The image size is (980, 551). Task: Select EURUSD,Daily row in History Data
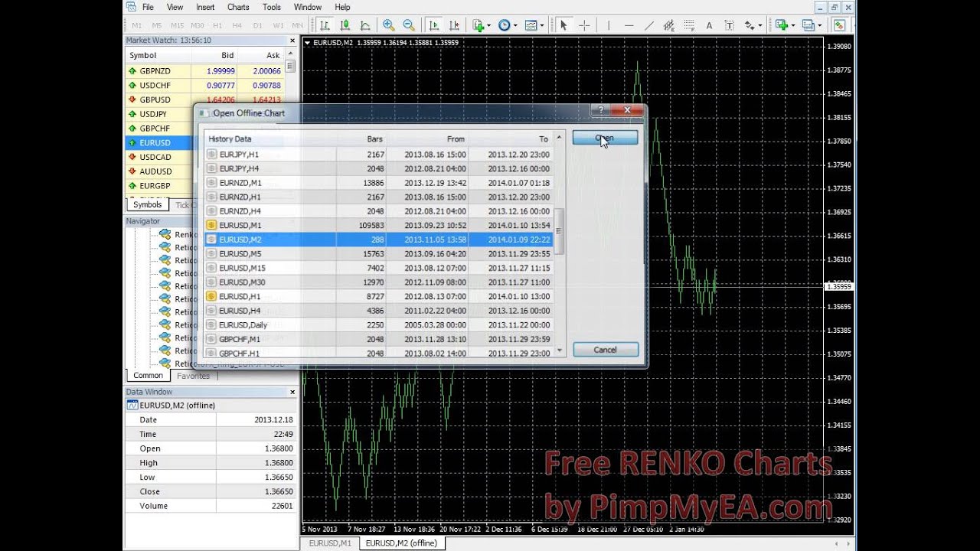tap(378, 324)
